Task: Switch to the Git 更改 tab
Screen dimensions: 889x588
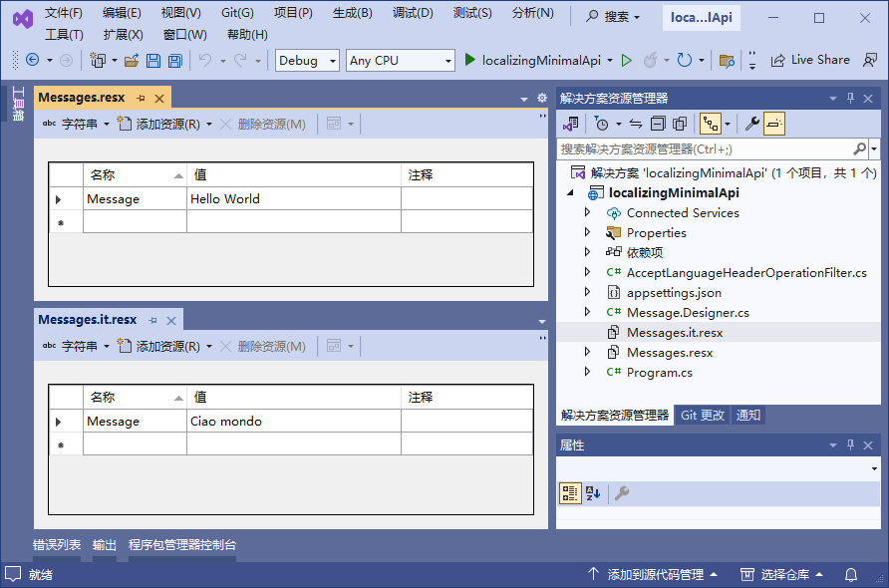Action: pyautogui.click(x=703, y=416)
